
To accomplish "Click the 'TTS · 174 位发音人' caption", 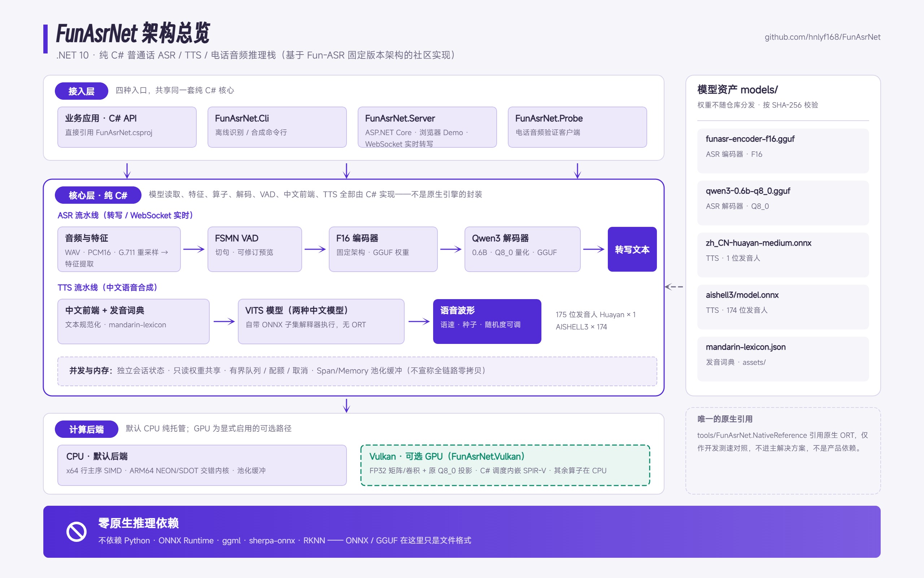I will 737,310.
